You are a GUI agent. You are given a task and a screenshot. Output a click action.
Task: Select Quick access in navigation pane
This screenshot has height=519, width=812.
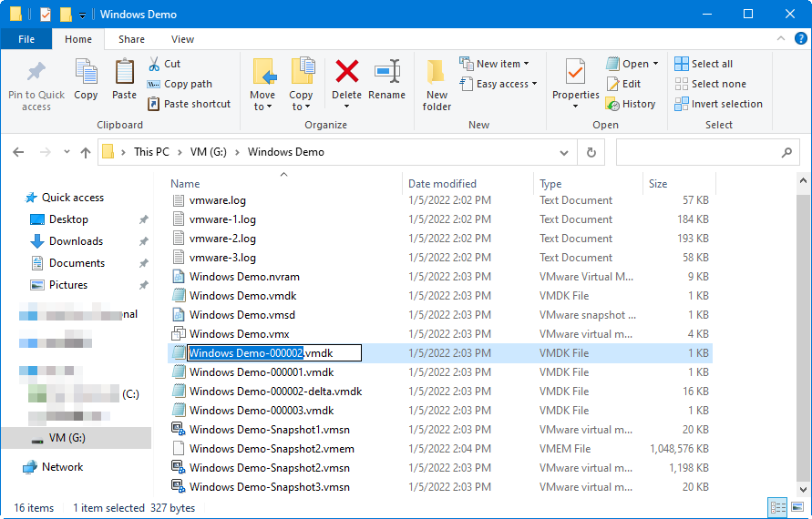[73, 198]
